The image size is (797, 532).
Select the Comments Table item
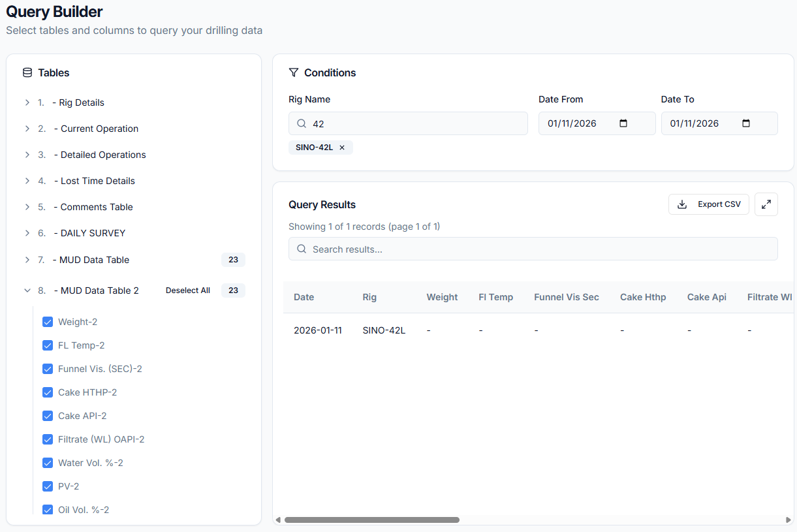[x=96, y=207]
